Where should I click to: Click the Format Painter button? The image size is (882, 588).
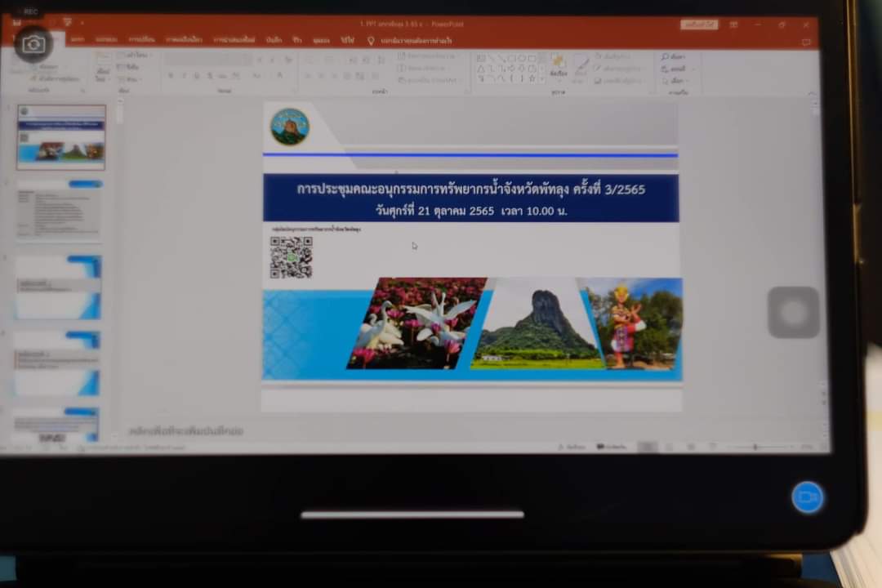tap(55, 78)
